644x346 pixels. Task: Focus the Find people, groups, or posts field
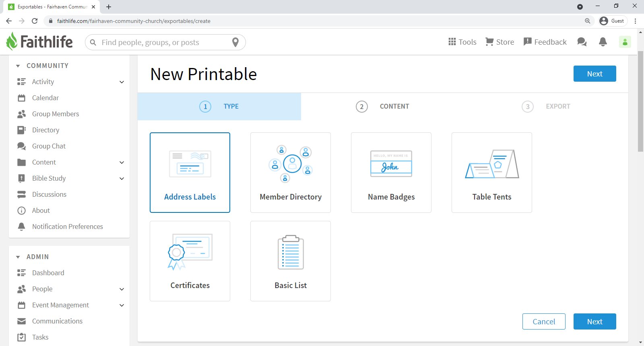pos(165,42)
